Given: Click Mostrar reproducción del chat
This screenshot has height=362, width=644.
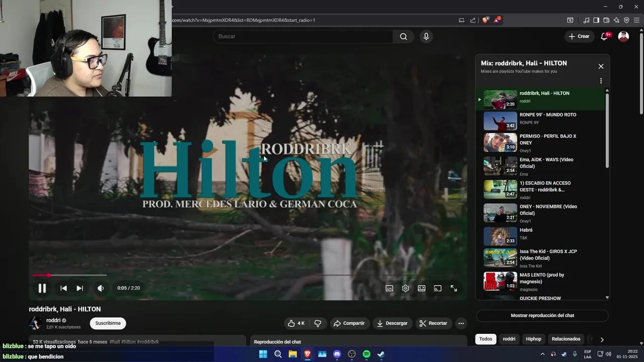Looking at the screenshot, I should click(542, 316).
